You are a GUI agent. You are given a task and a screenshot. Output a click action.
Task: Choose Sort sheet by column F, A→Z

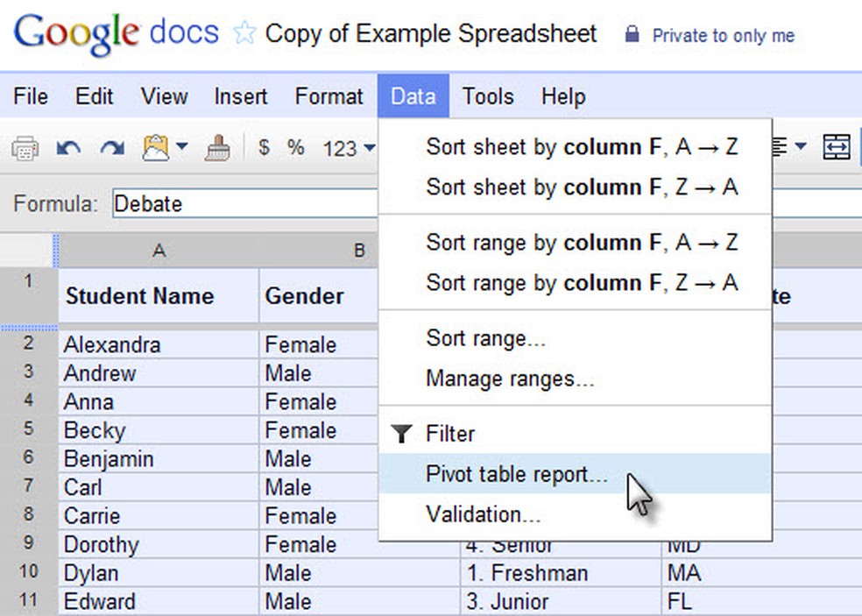tap(582, 147)
